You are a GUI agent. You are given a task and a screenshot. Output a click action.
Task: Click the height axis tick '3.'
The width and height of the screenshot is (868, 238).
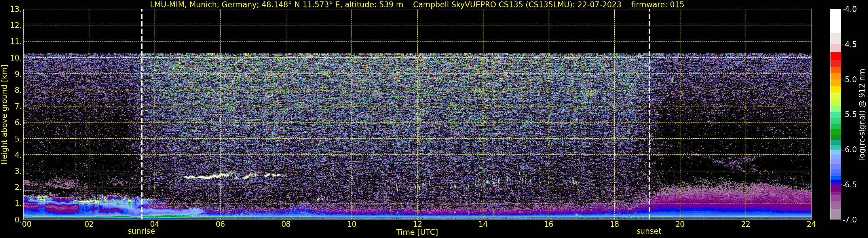(x=18, y=171)
